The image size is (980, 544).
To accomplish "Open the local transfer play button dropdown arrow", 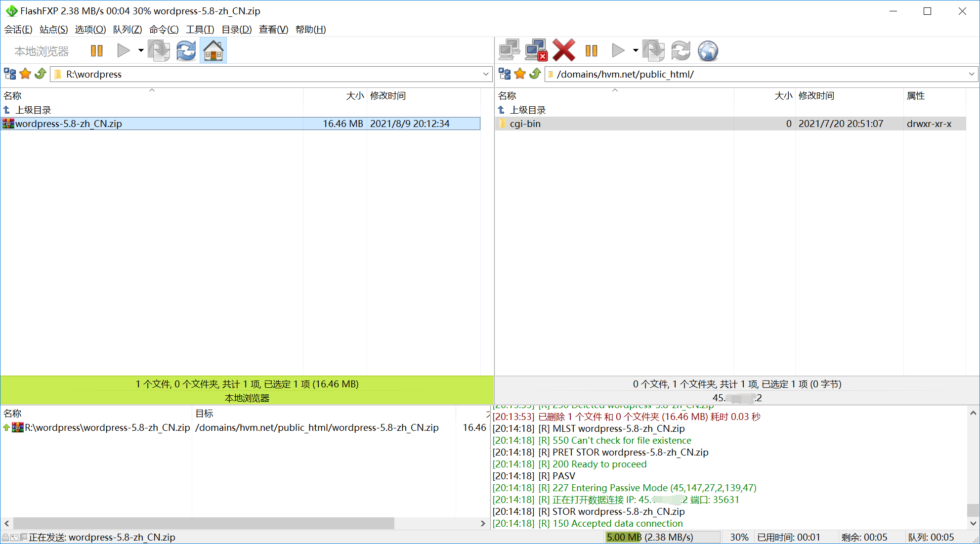I will point(141,51).
